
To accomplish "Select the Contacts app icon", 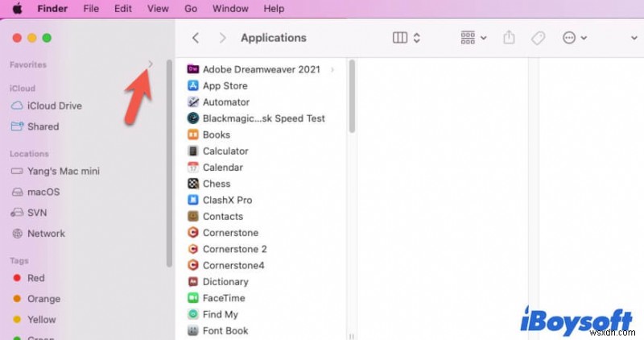I will (x=193, y=216).
